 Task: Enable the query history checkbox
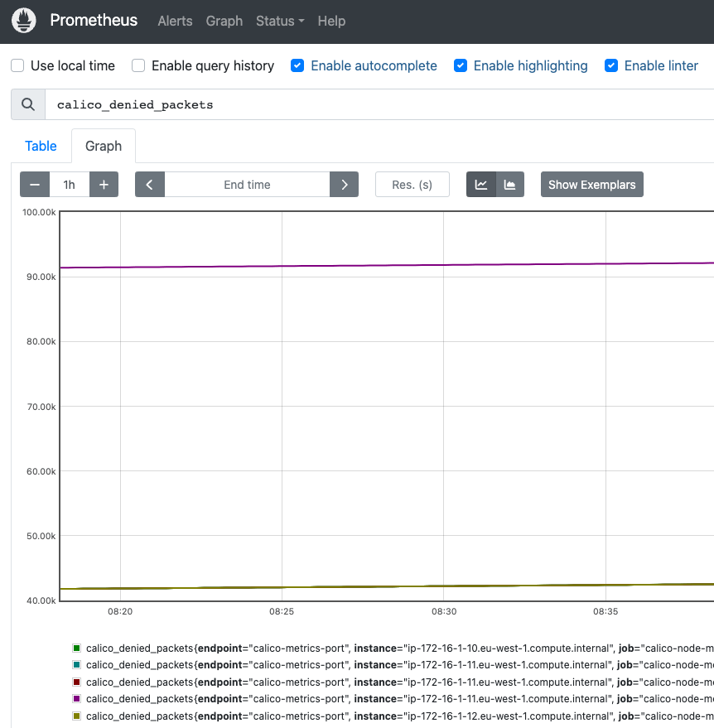pyautogui.click(x=138, y=65)
